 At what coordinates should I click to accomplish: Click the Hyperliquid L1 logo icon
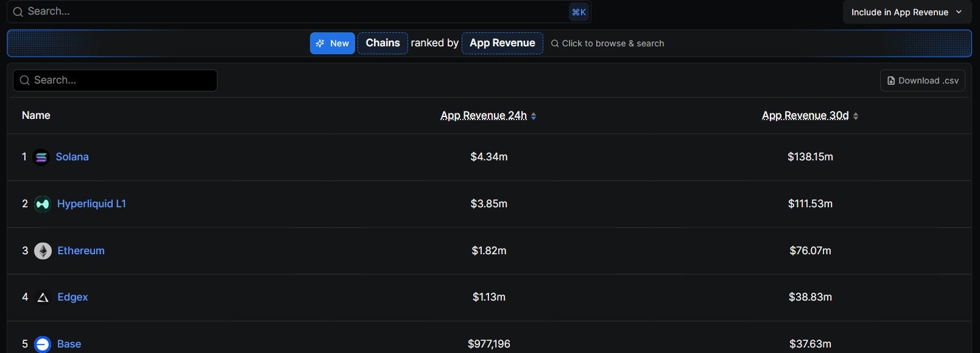pos(42,204)
